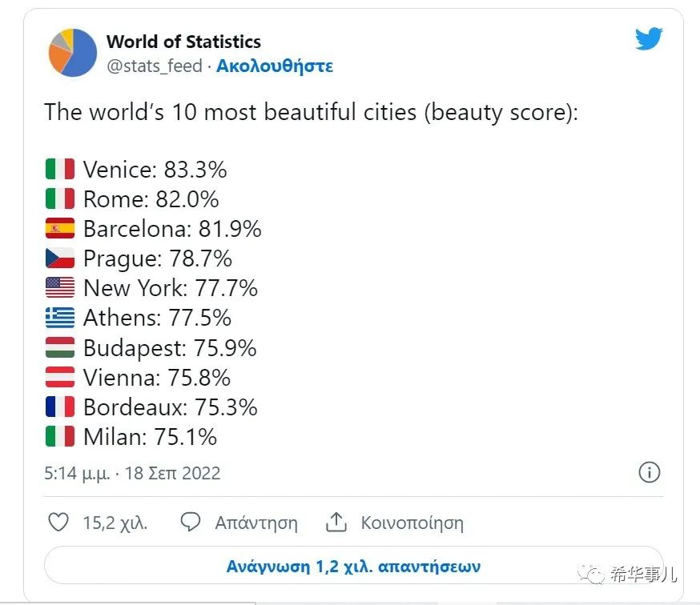Click the Twitter bird logo
The image size is (700, 605).
pyautogui.click(x=649, y=39)
